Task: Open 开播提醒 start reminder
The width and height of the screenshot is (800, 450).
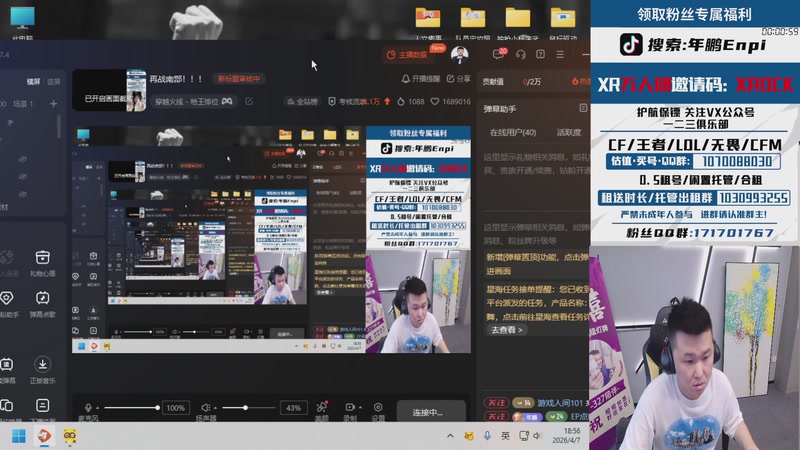Action: pyautogui.click(x=421, y=79)
